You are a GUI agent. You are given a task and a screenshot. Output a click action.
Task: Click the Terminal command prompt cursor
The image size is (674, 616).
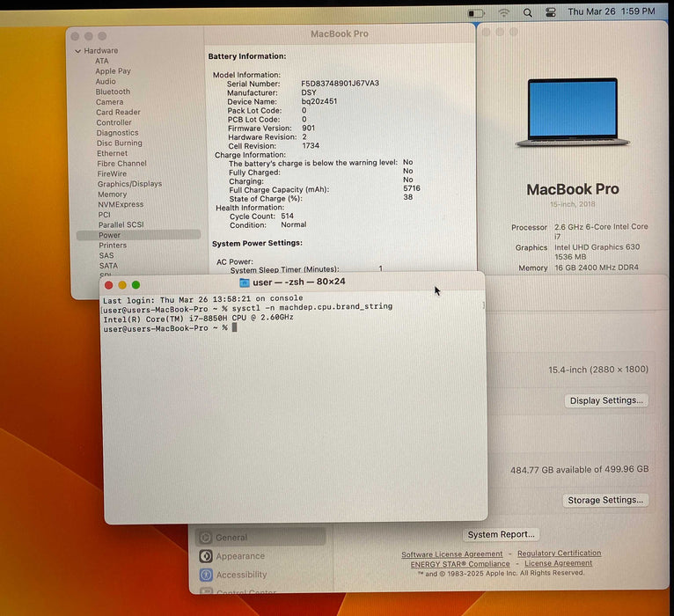pyautogui.click(x=234, y=327)
